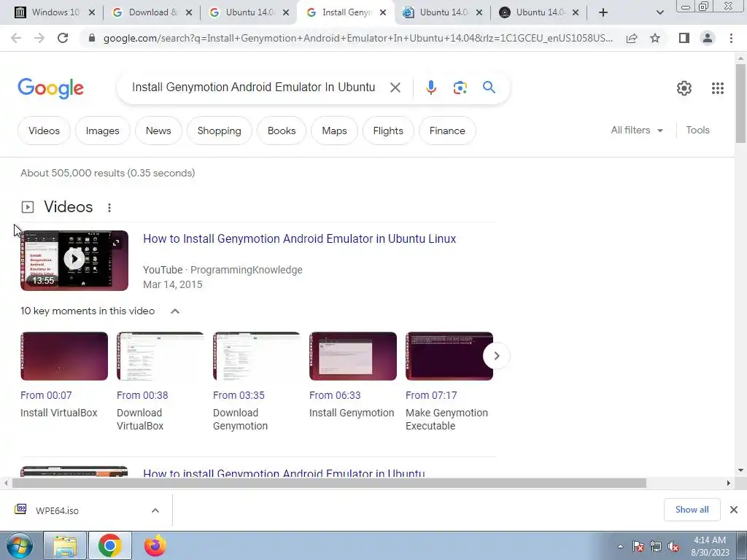This screenshot has height=560, width=747.
Task: Open key moment From 06:33 Install Genymotion
Action: coord(352,376)
